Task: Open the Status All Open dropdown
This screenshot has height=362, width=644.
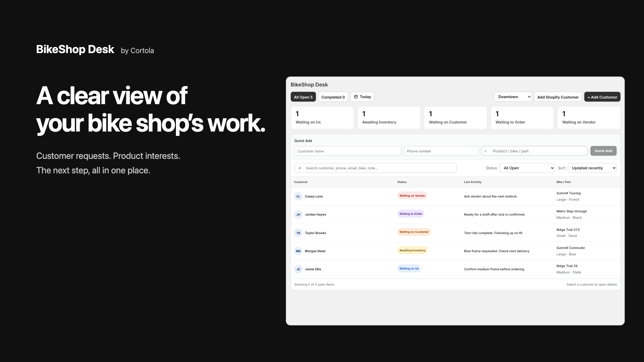Action: (527, 168)
